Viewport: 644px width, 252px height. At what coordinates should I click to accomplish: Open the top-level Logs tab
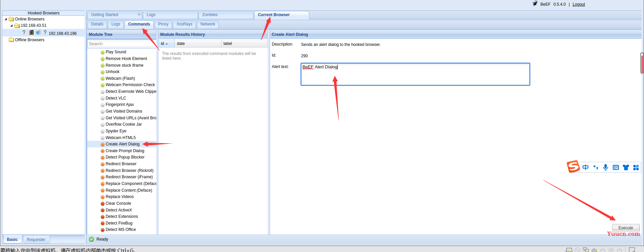[170, 15]
